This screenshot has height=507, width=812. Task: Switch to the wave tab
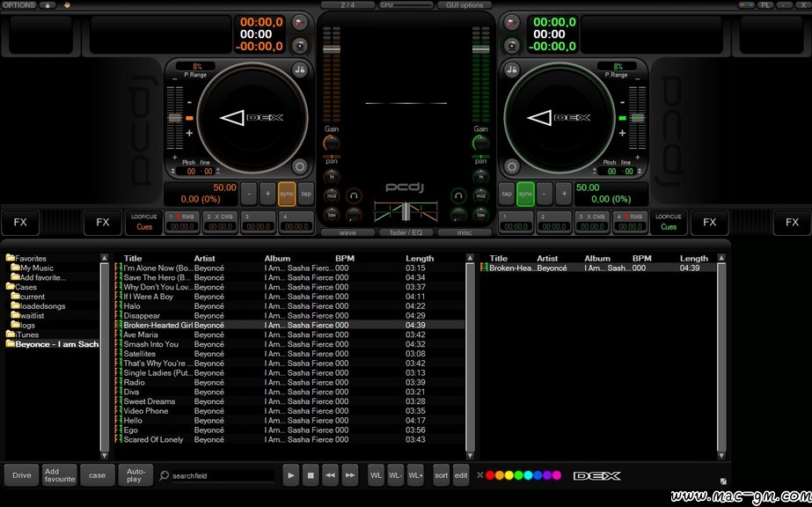[347, 232]
